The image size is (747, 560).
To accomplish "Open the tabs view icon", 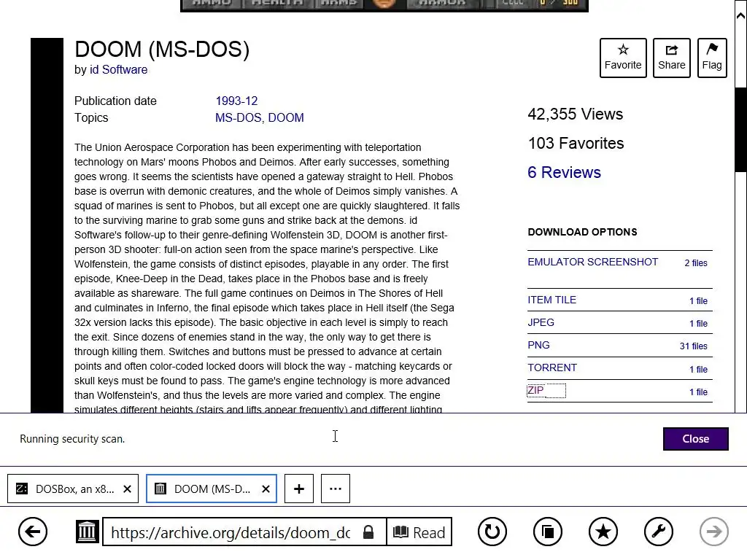I will (548, 532).
